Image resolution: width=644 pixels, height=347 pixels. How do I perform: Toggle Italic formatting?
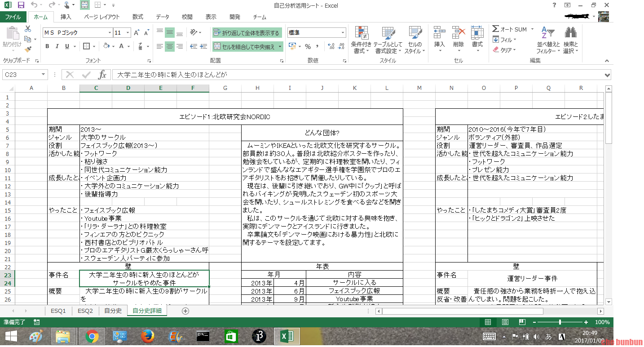click(x=57, y=46)
